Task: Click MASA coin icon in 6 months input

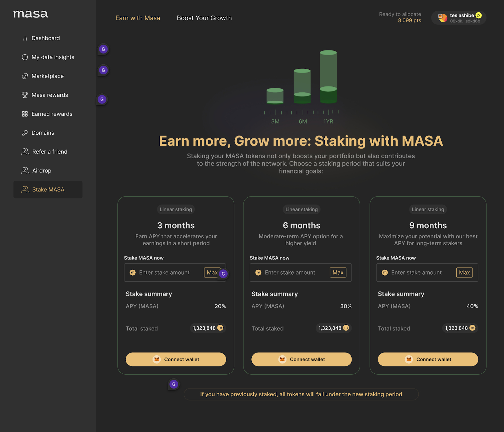Action: [x=258, y=272]
